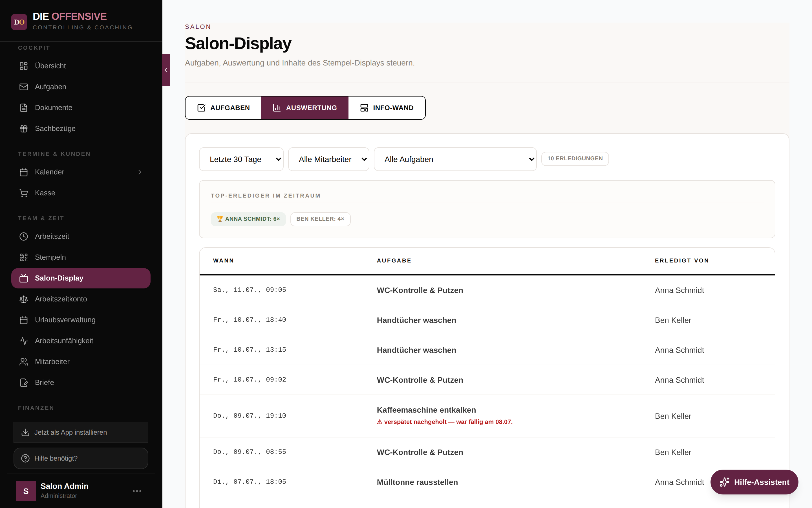The width and height of the screenshot is (812, 508).
Task: Click the Salon Admin avatar S
Action: [x=26, y=491]
